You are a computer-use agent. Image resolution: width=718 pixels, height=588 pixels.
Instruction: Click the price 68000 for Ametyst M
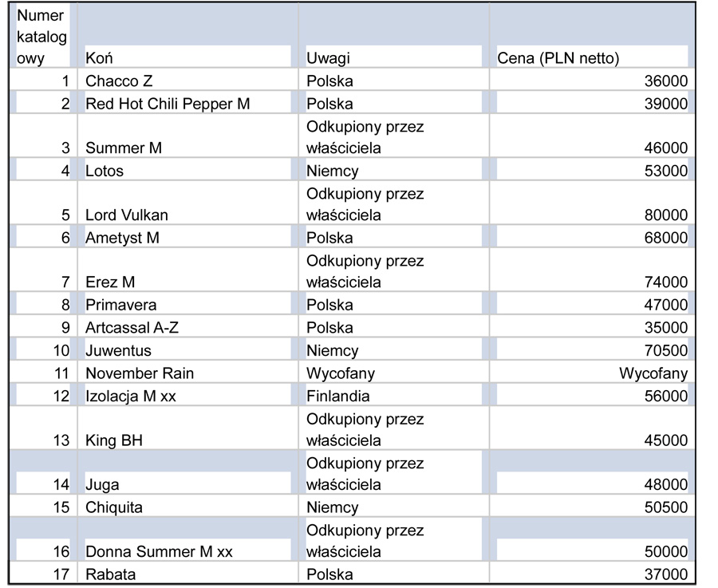[x=665, y=238]
